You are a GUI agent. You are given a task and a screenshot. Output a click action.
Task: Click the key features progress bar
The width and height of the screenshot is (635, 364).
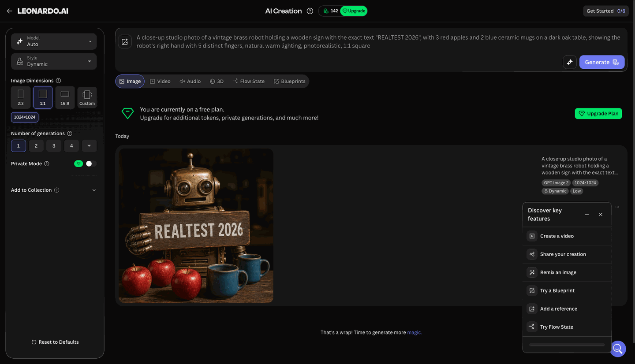point(567,345)
